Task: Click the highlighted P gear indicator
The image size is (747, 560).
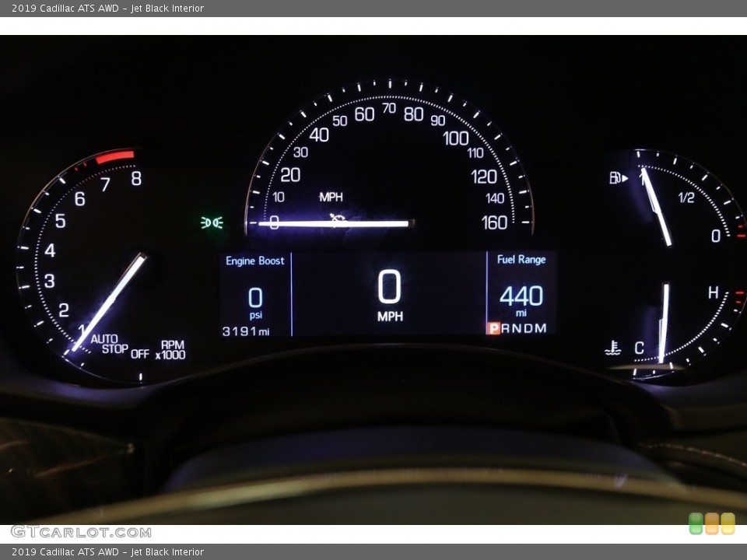Action: [x=493, y=328]
